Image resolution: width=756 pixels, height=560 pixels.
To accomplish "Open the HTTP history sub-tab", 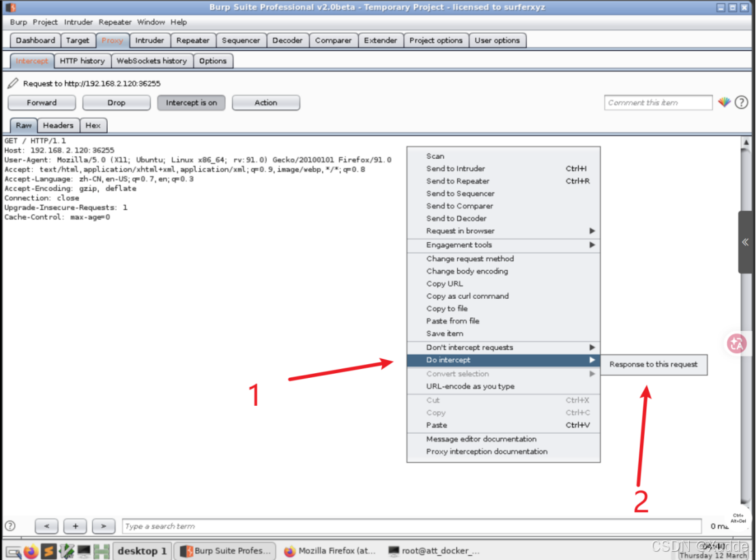I will pos(83,61).
